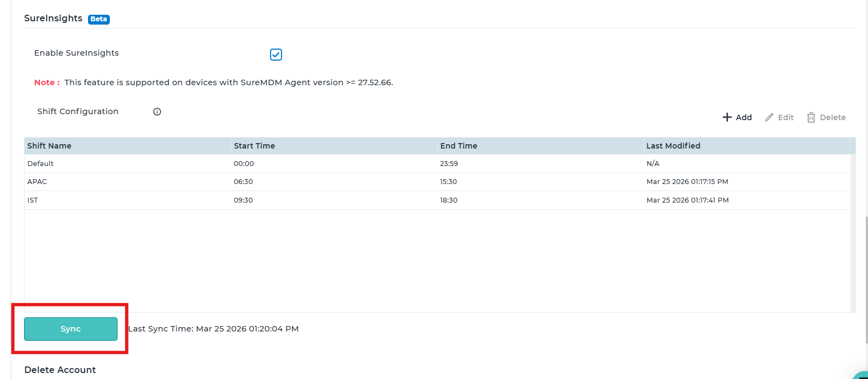Click the End Time column header
This screenshot has height=379, width=868.
tap(459, 146)
